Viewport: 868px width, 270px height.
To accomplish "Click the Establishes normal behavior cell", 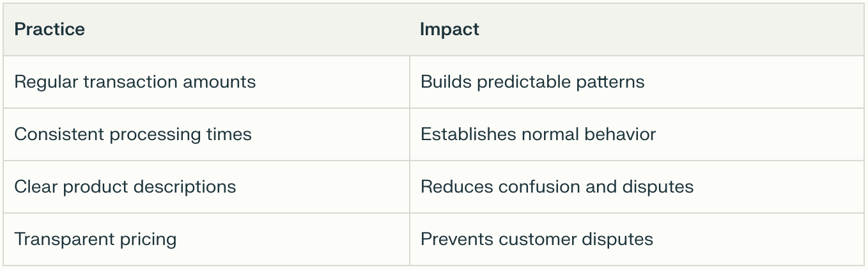I will coord(538,134).
